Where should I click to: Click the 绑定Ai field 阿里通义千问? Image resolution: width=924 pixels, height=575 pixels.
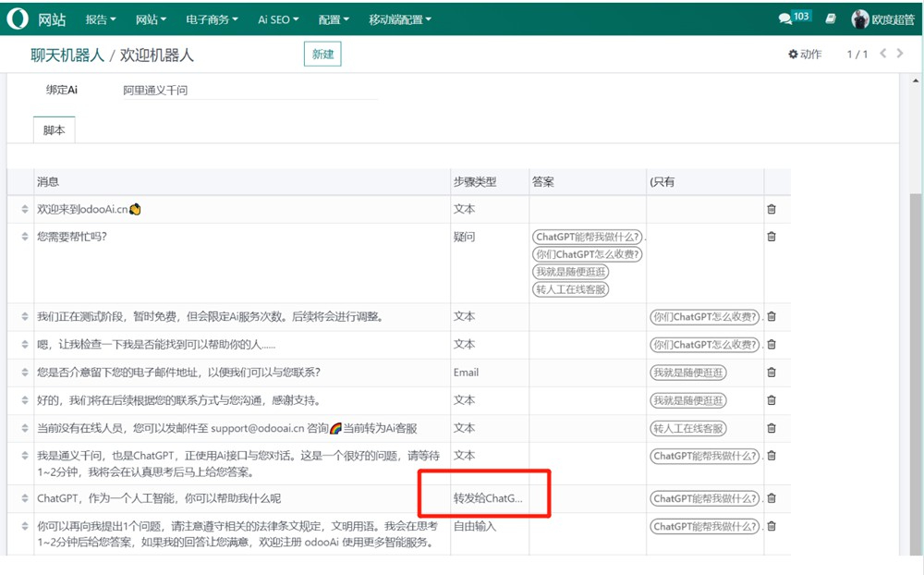point(249,91)
